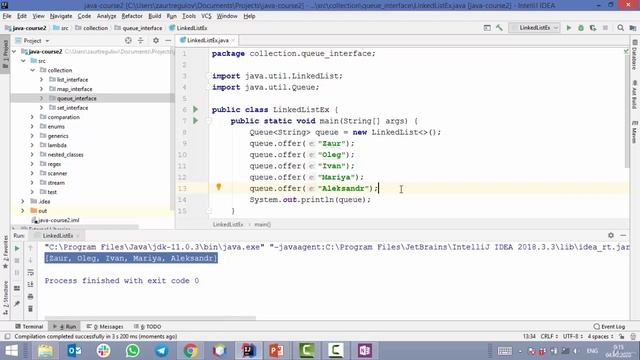
Task: Click the yellow lightbulb intention icon
Action: (219, 187)
